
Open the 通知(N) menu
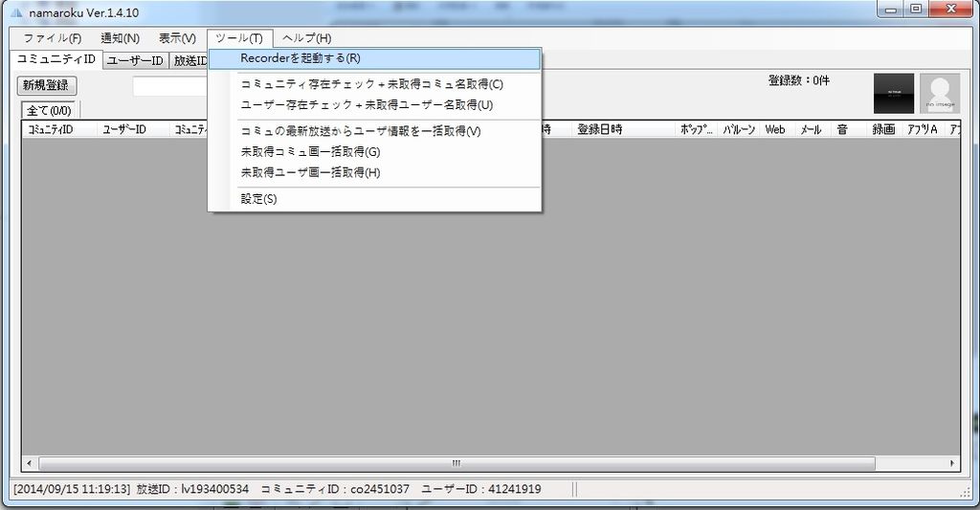click(x=120, y=38)
